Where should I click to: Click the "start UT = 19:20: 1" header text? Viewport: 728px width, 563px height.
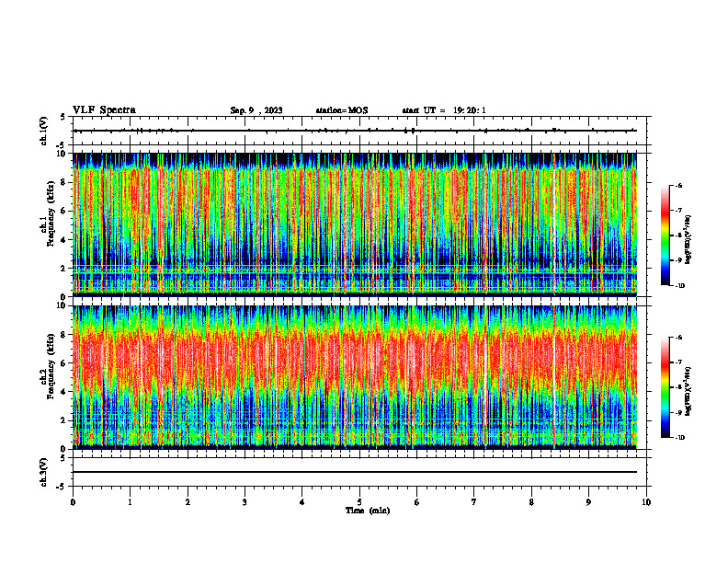click(444, 110)
